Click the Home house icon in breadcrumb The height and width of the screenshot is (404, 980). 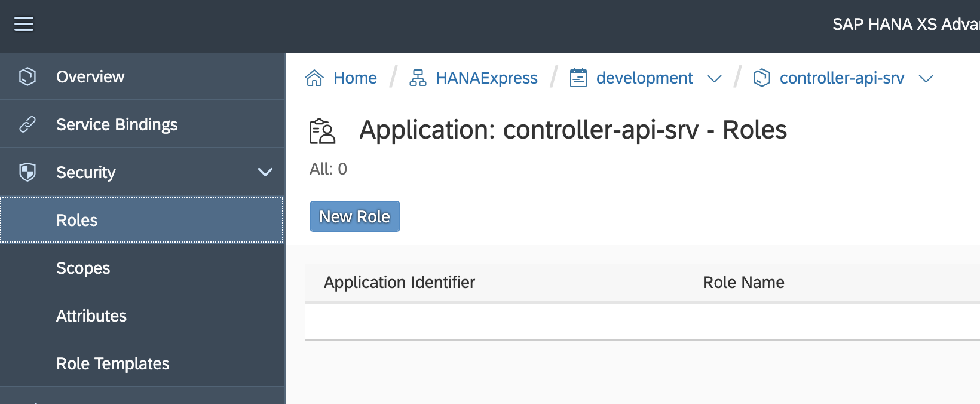pos(314,78)
